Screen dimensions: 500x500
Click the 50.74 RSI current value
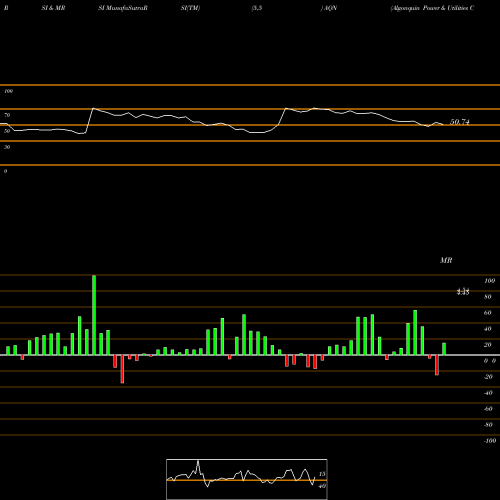[x=460, y=122]
